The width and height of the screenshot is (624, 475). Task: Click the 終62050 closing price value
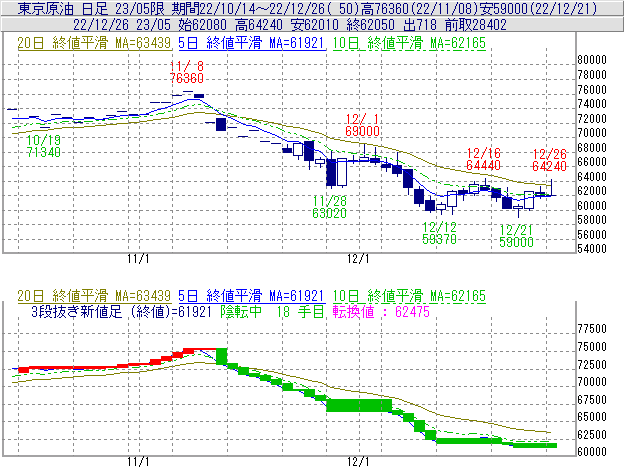point(370,25)
